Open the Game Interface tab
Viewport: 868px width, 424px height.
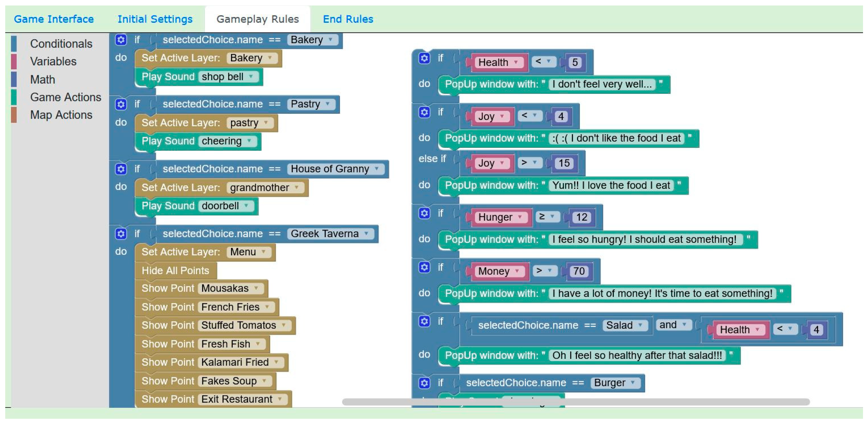click(54, 19)
